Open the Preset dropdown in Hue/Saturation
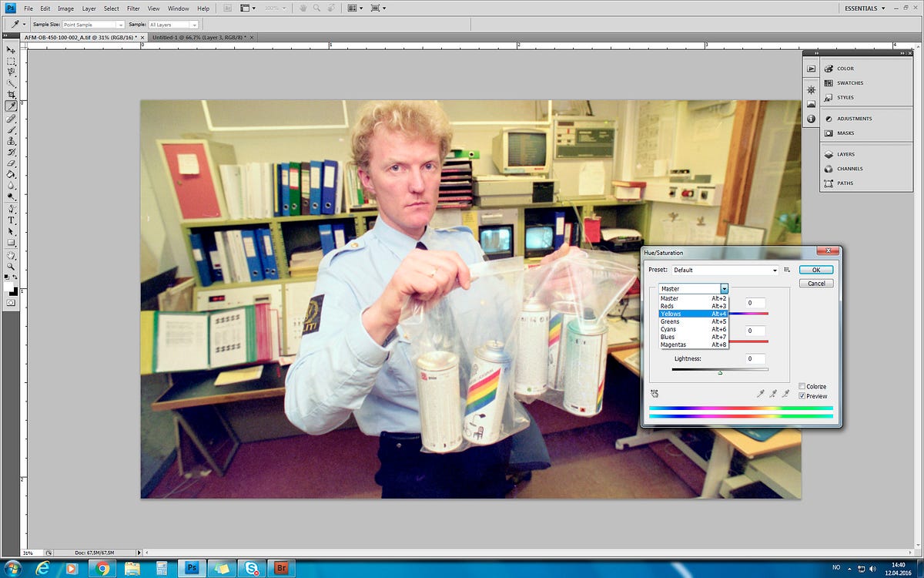Screen dimensions: 924x578 coord(725,271)
